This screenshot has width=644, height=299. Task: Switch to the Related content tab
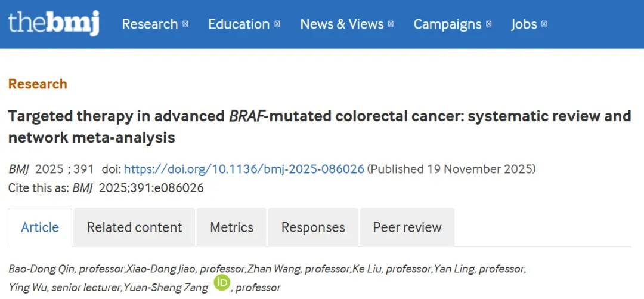point(134,227)
